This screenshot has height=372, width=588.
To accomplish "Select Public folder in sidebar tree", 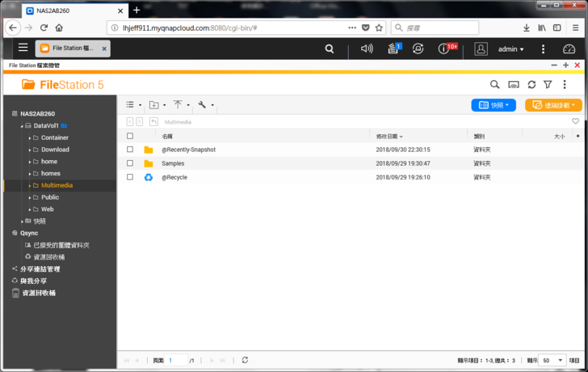I will [x=50, y=197].
